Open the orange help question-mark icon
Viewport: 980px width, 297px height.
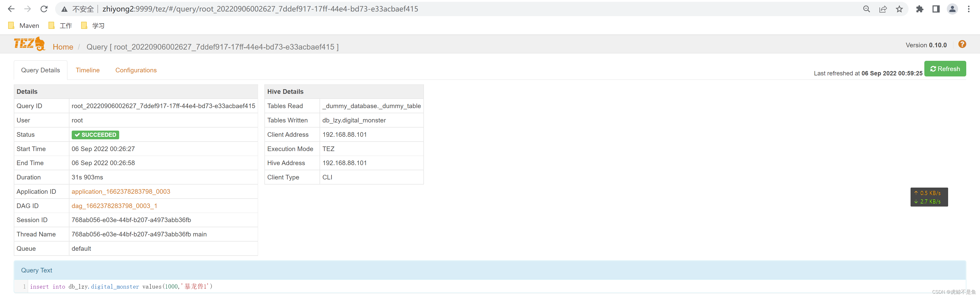(x=962, y=44)
